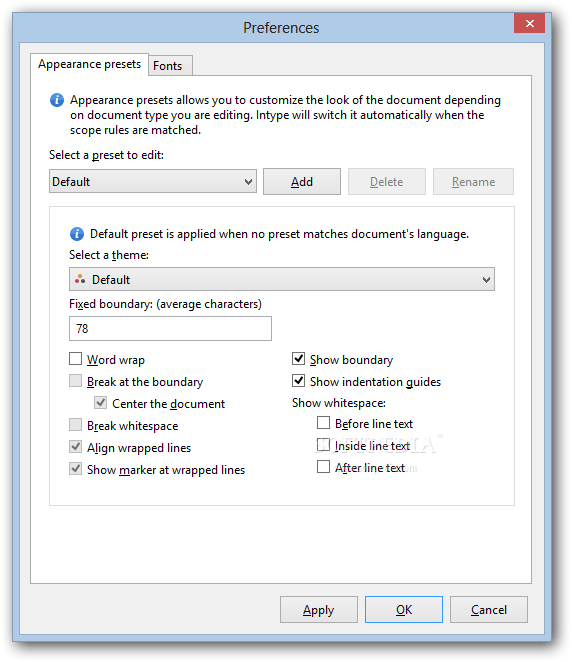Image resolution: width=572 pixels, height=662 pixels.
Task: Click the 'Select a preset to edit:' label
Action: [106, 155]
